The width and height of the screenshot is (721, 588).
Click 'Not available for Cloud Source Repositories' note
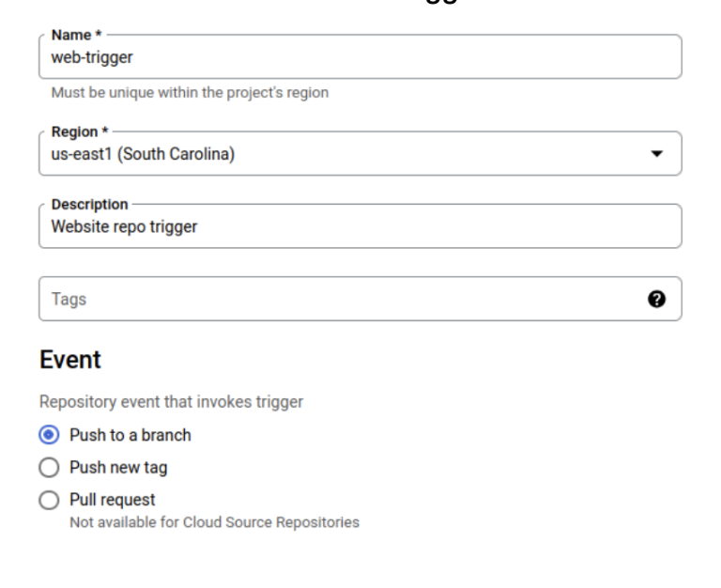pos(214,522)
